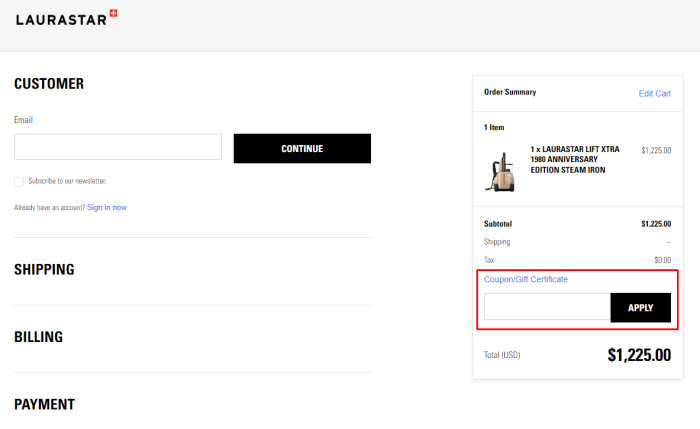The image size is (700, 429).
Task: Click the Payment section heading
Action: 45,404
